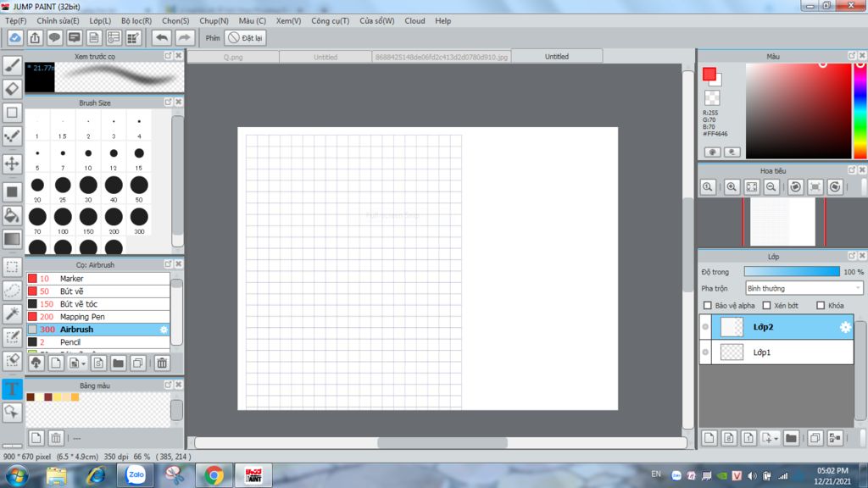Open the add-layer dropdown arrow in layer panel
Image resolution: width=868 pixels, height=488 pixels.
[x=776, y=438]
